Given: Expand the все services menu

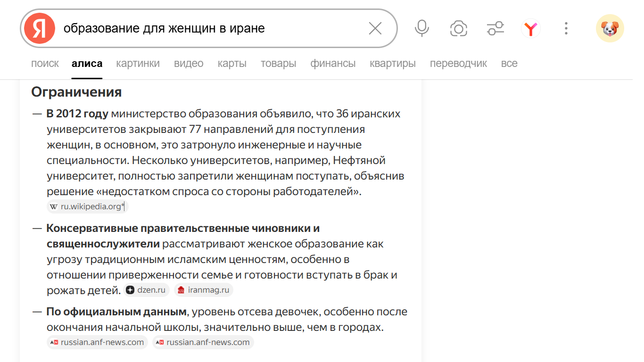Looking at the screenshot, I should tap(509, 64).
